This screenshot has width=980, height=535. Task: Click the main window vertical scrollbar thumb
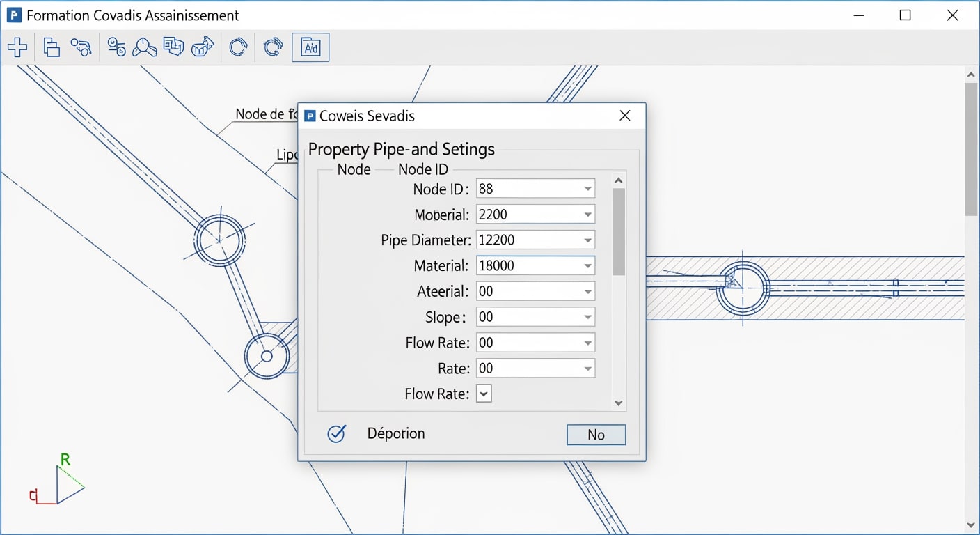click(972, 149)
